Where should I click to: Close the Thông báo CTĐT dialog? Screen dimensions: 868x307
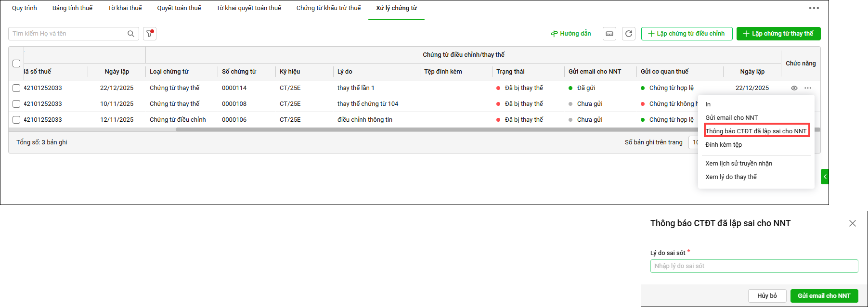point(852,223)
